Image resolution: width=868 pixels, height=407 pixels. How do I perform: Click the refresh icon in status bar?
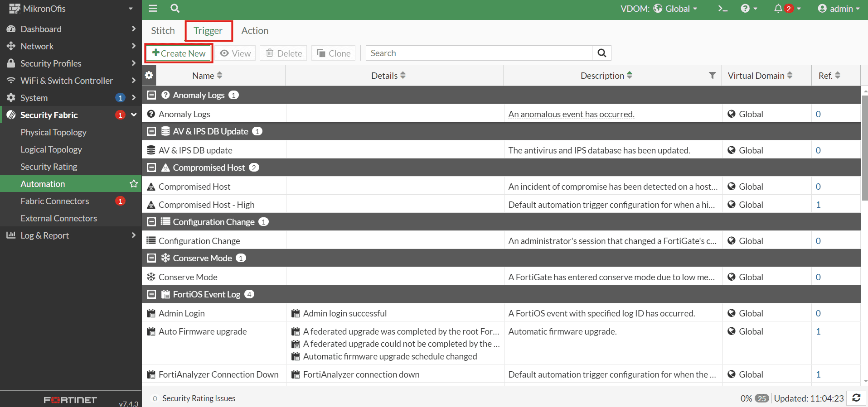pyautogui.click(x=856, y=398)
